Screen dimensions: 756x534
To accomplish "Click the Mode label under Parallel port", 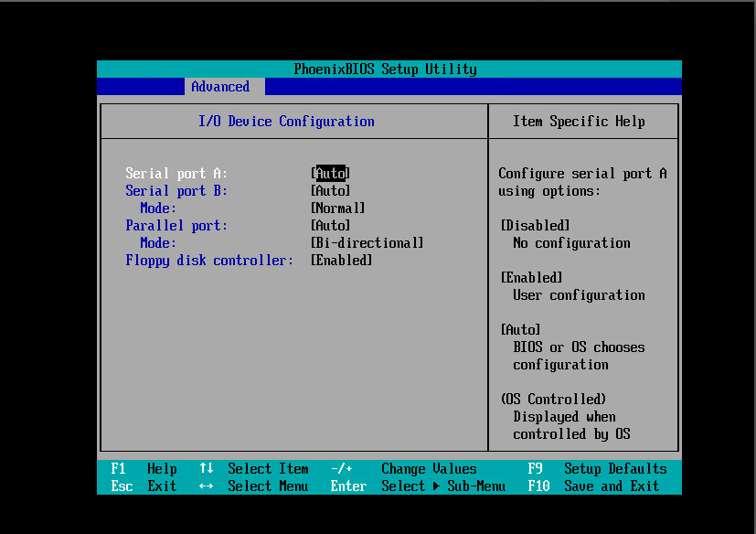I will [x=158, y=242].
